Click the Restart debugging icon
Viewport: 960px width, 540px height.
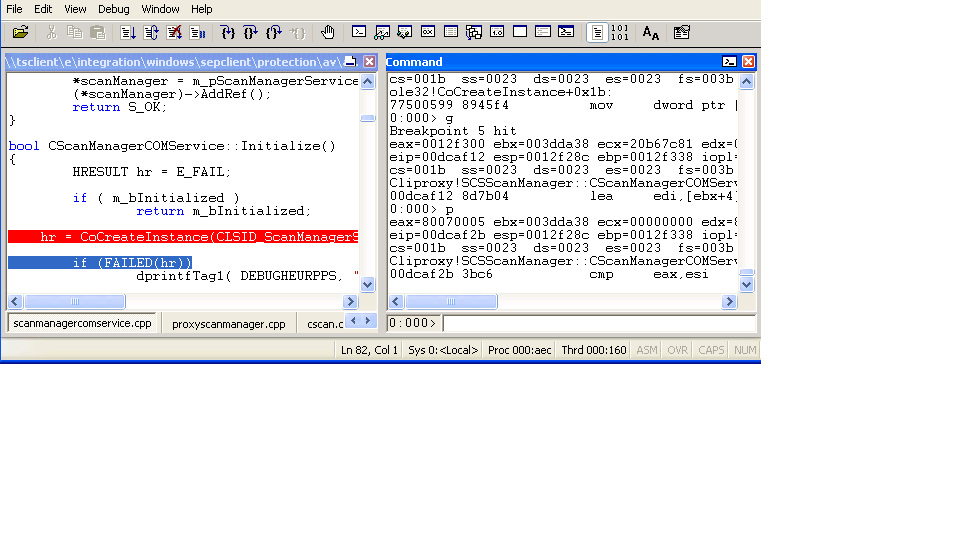coord(151,32)
